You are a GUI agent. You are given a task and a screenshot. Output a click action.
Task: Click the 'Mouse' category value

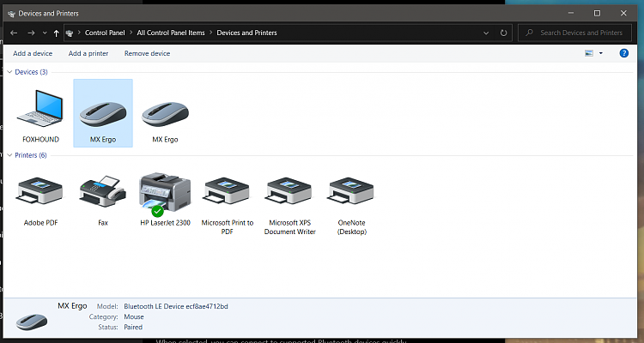point(134,317)
